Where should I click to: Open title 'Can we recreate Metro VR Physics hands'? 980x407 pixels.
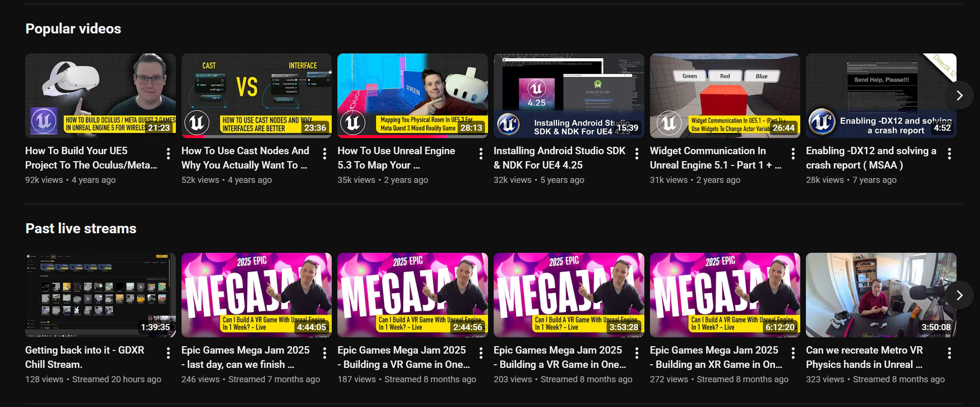(x=865, y=357)
